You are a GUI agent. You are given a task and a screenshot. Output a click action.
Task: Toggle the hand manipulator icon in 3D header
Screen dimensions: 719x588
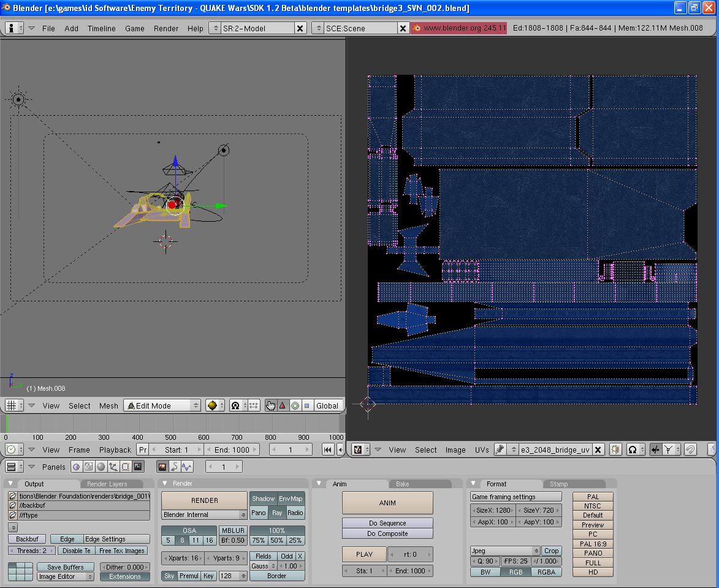(x=271, y=405)
